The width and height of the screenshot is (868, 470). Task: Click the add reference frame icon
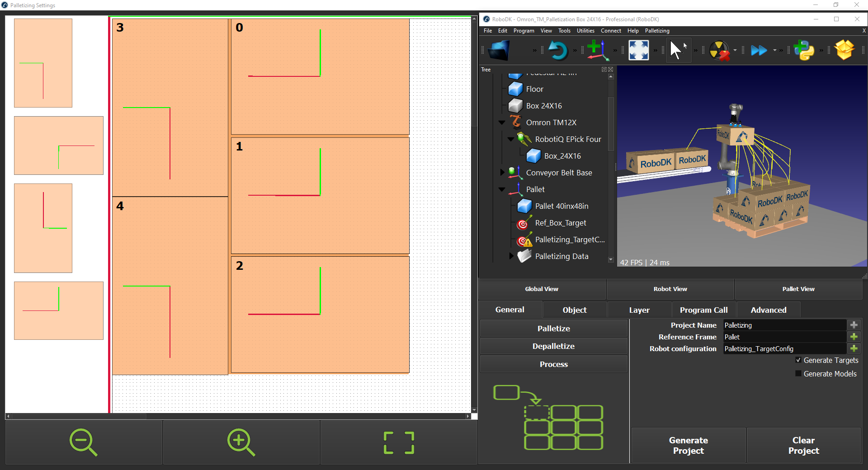(597, 50)
